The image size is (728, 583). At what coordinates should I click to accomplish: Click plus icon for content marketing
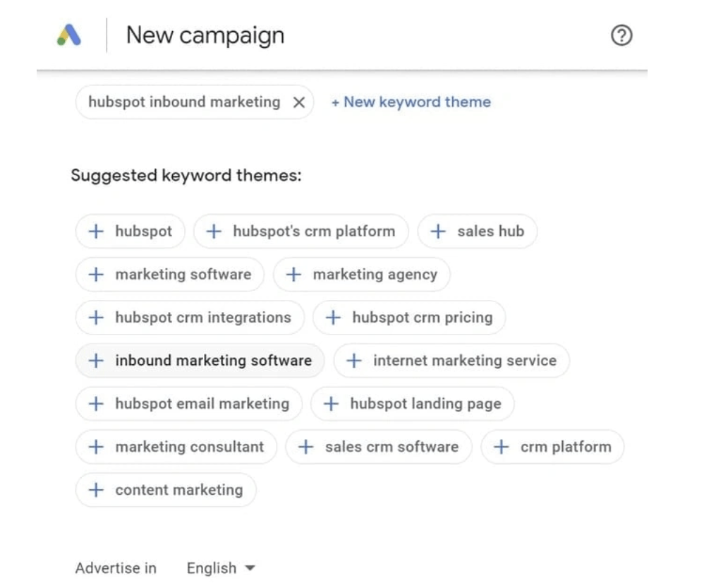[96, 490]
